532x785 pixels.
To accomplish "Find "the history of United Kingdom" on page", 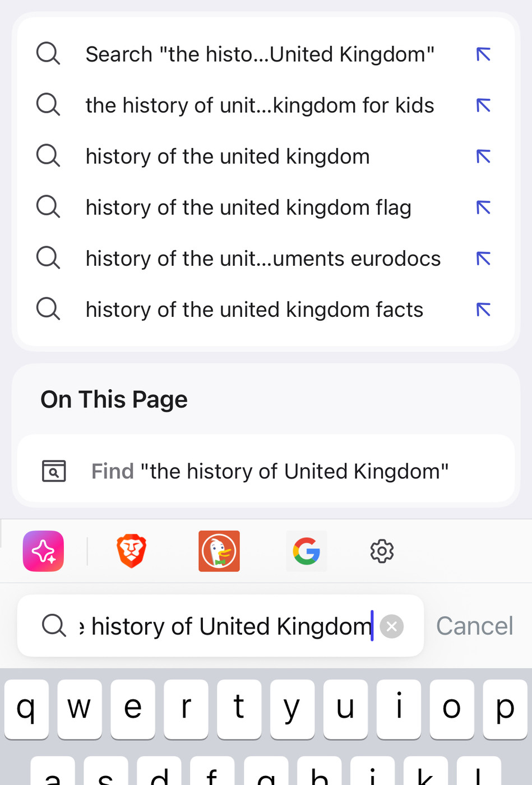I will click(269, 471).
